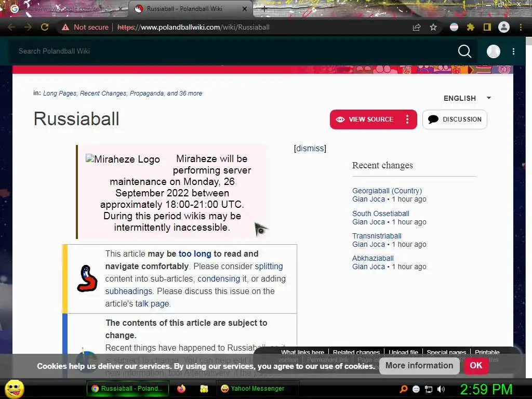Open the Long Pages category link
Viewport: 532px width, 399px height.
[x=60, y=94]
